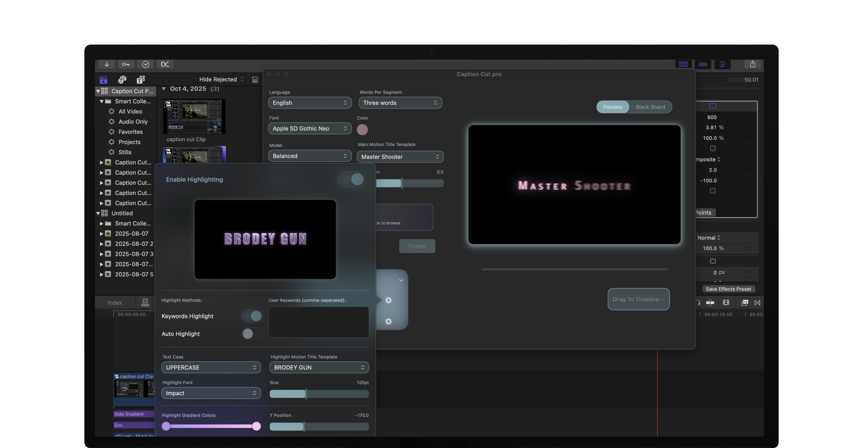The width and height of the screenshot is (868, 448).
Task: Expand the 2025-08-07 event in sidebar
Action: 101,234
